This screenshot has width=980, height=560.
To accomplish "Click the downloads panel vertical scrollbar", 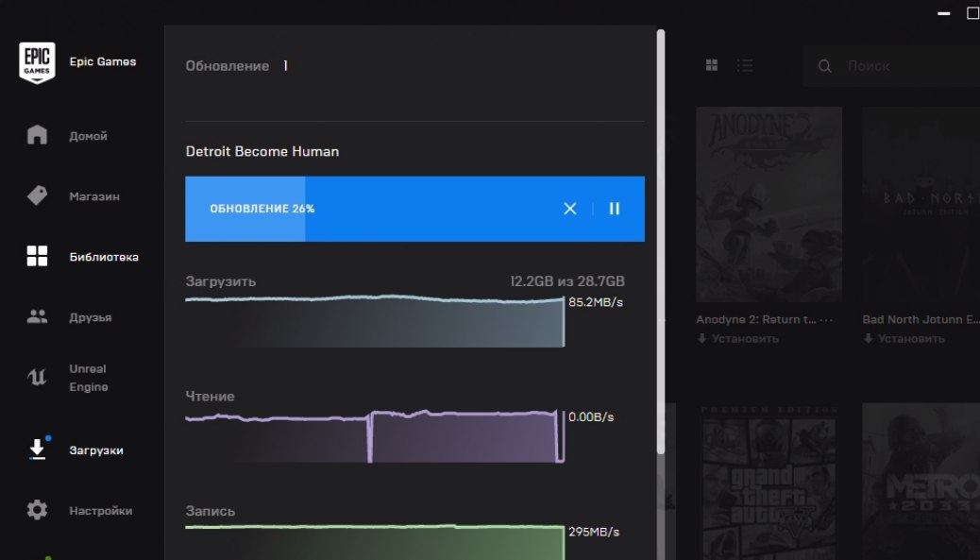I will [661, 241].
